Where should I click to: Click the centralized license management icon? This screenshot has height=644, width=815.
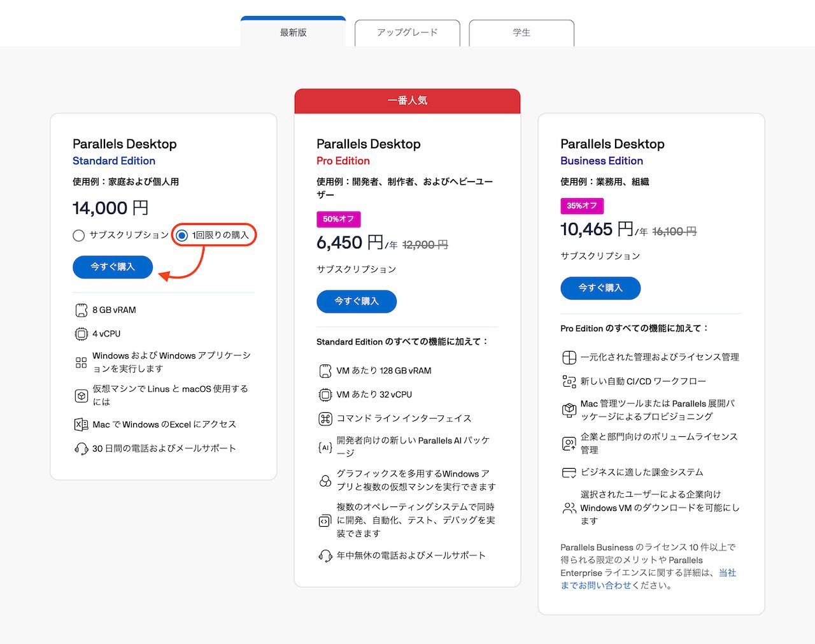click(569, 357)
